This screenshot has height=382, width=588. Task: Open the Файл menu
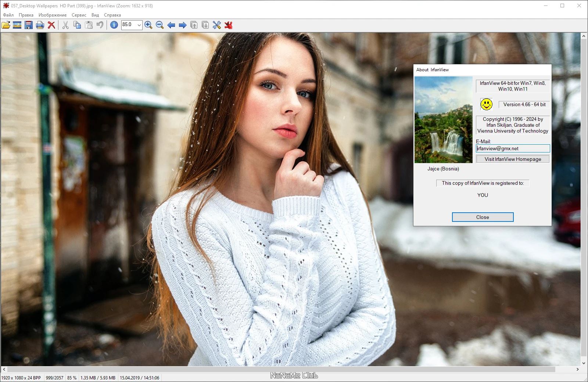tap(8, 15)
